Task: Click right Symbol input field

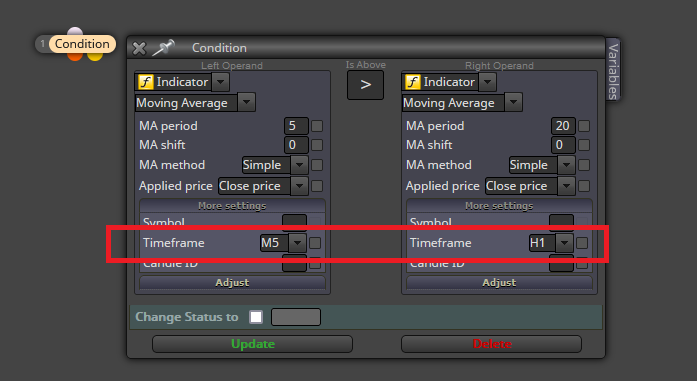Action: tap(561, 221)
